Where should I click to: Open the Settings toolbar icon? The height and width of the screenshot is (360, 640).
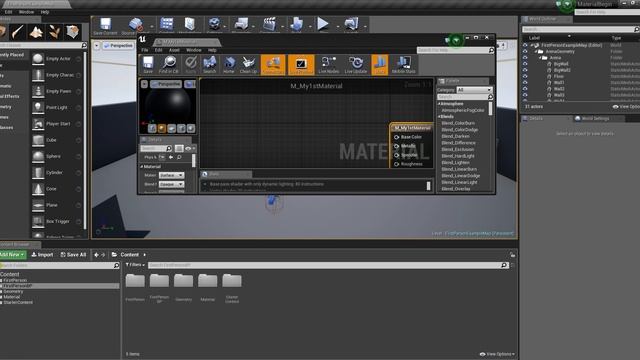(x=214, y=25)
